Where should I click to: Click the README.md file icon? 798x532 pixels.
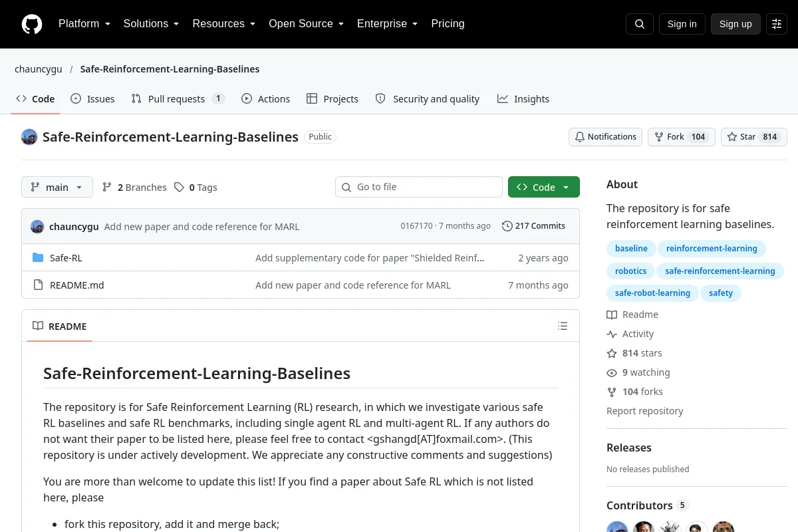[38, 285]
